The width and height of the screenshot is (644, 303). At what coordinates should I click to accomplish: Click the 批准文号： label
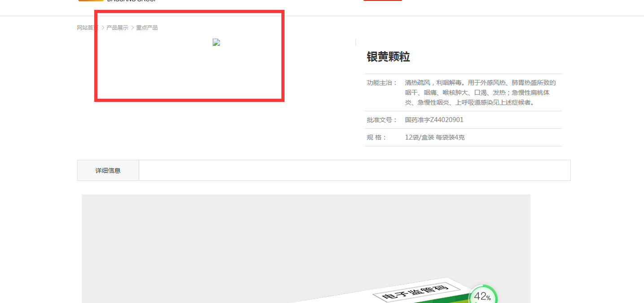point(382,120)
